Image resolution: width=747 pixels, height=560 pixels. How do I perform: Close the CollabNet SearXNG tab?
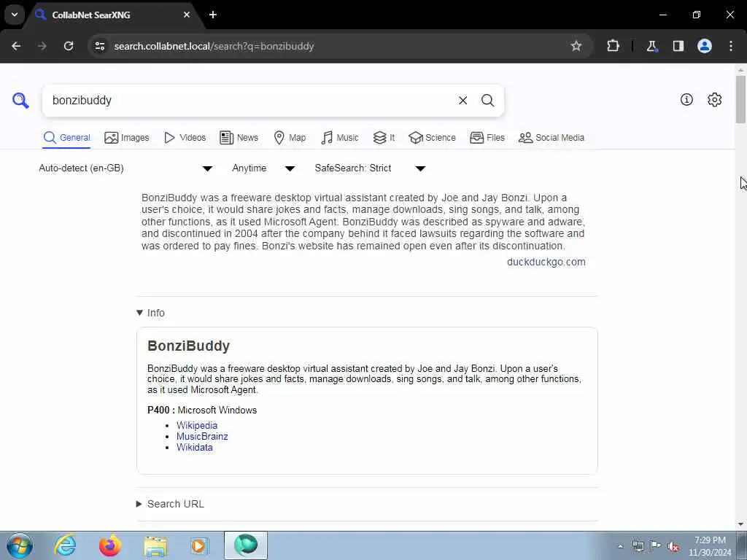point(187,15)
